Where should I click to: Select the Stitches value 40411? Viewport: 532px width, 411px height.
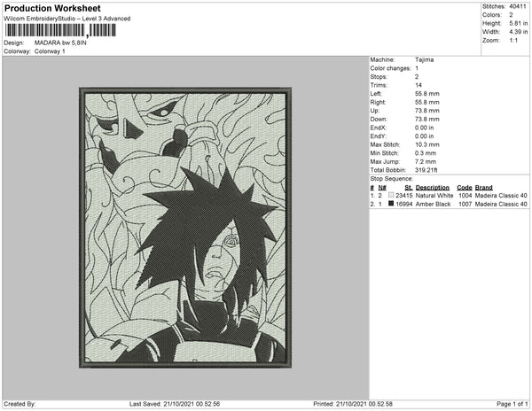(518, 6)
